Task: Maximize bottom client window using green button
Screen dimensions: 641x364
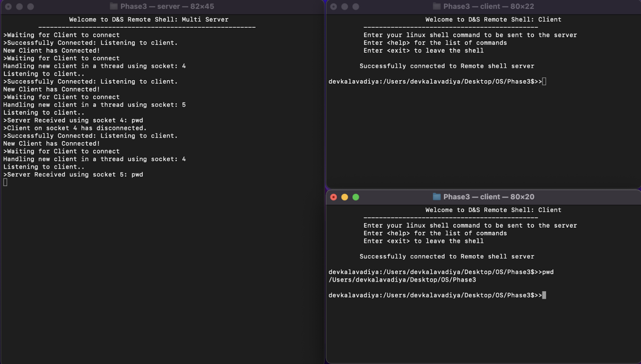Action: [x=356, y=197]
